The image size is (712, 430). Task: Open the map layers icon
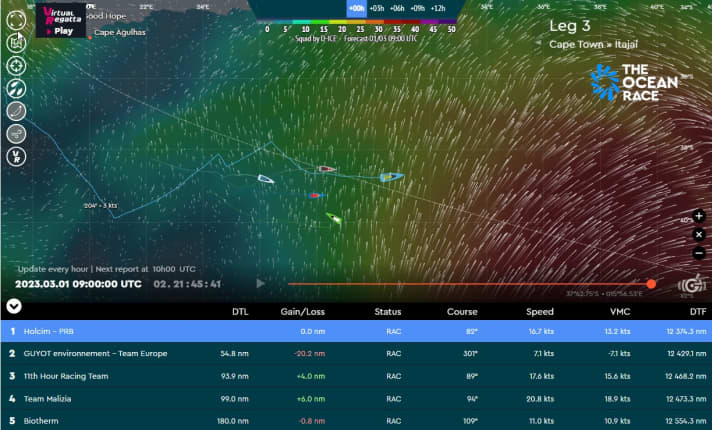coord(16,42)
